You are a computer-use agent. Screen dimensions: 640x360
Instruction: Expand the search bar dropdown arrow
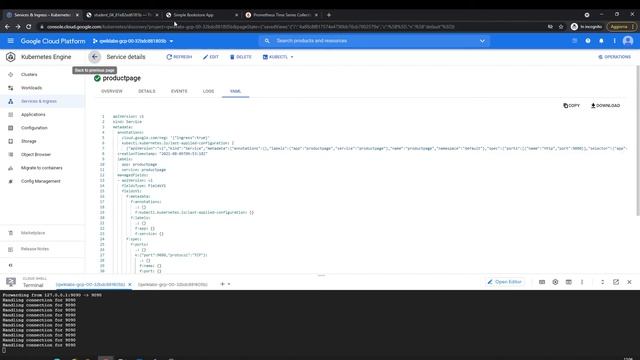(x=482, y=41)
